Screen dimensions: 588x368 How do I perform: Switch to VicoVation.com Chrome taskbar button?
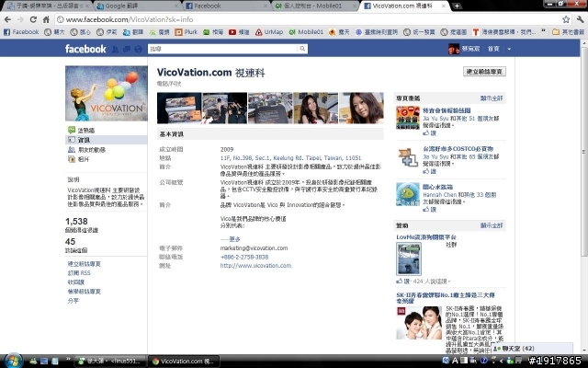click(x=184, y=362)
